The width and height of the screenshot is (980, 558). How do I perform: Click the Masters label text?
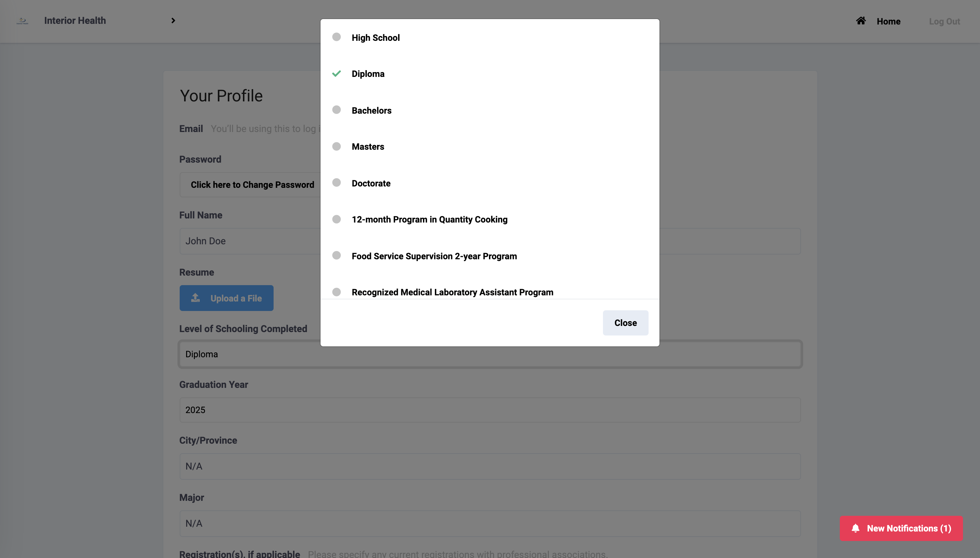click(368, 147)
